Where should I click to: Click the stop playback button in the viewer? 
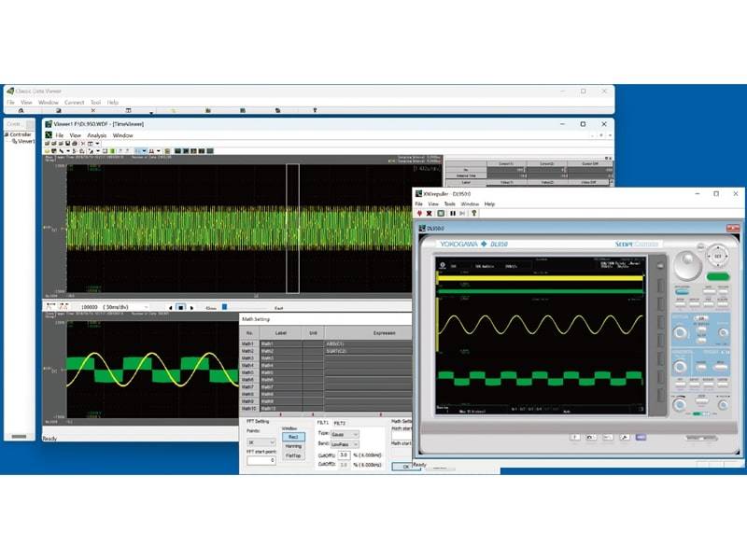(181, 307)
